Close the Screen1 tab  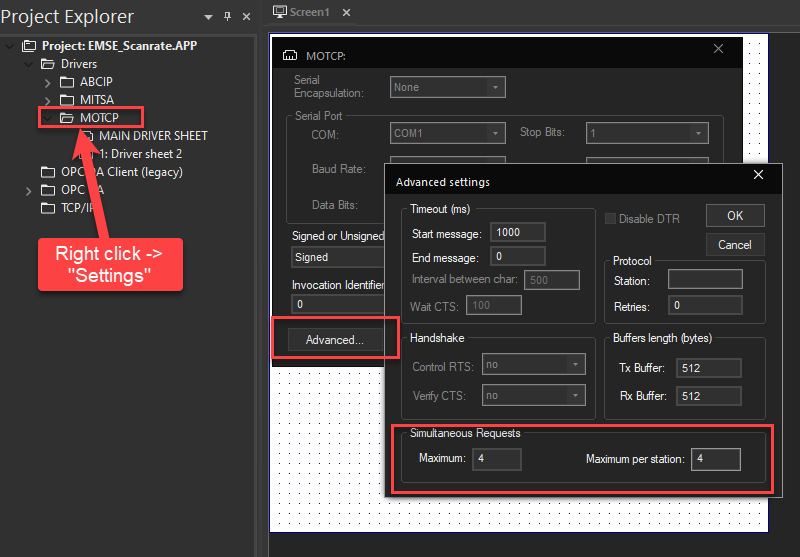(346, 12)
